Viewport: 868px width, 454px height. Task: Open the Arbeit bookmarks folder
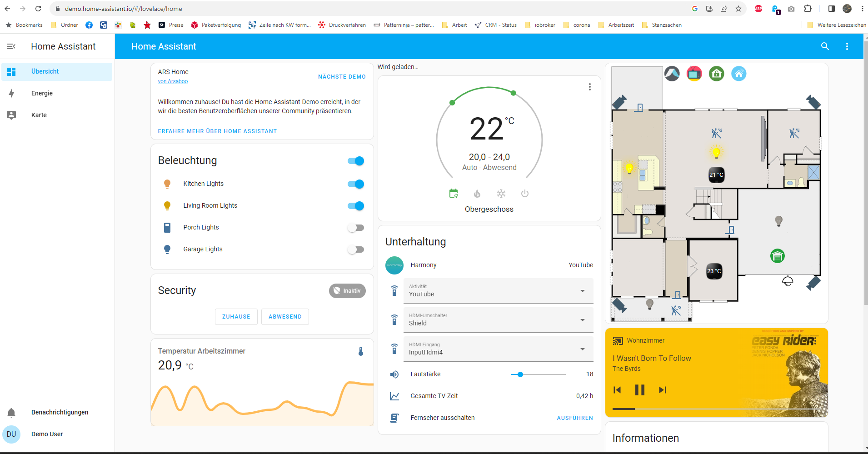(x=454, y=25)
